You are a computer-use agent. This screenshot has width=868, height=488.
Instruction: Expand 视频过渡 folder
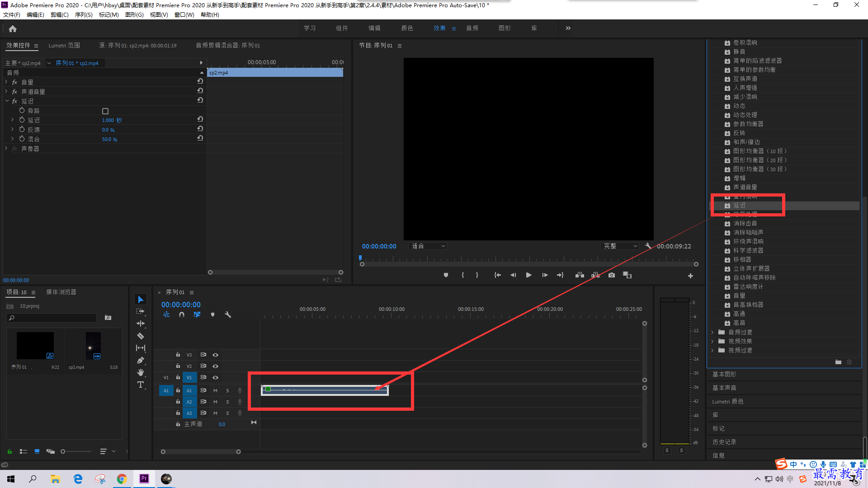point(712,350)
